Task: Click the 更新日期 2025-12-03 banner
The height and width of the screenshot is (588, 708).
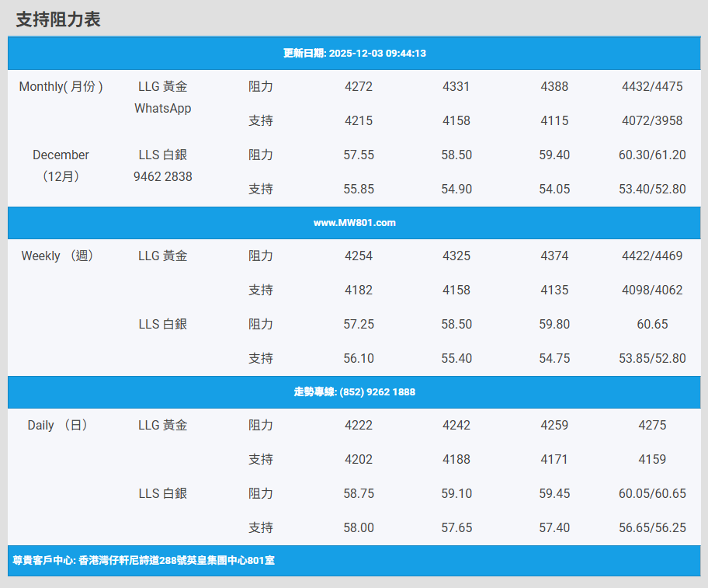Action: (x=354, y=54)
